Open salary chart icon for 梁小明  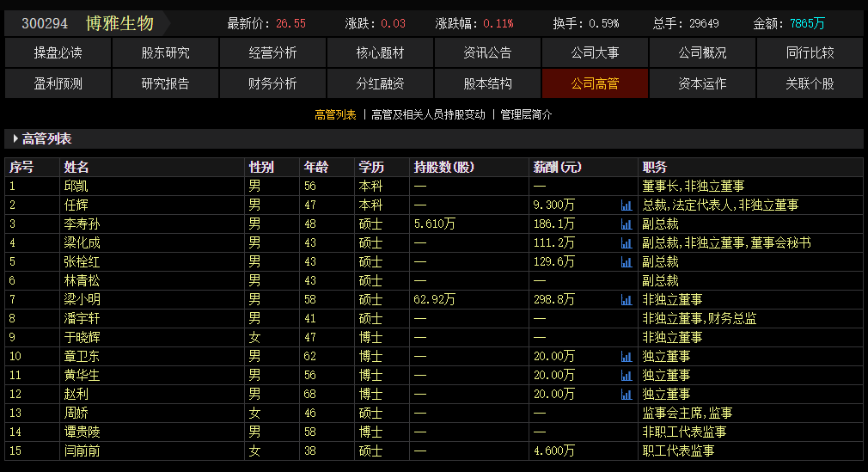point(627,300)
